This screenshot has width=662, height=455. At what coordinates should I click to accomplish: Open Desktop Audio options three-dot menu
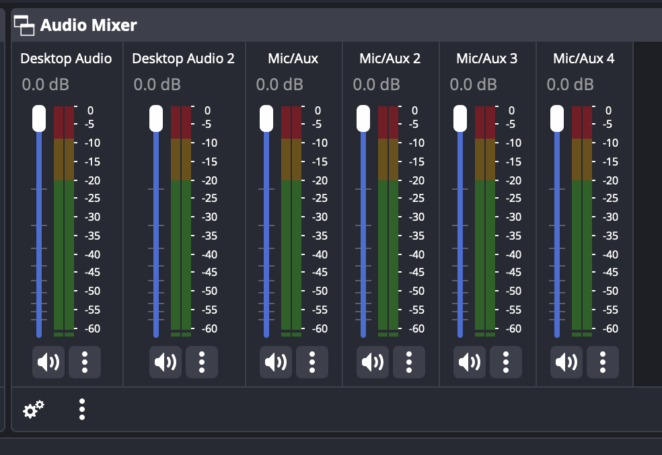85,362
